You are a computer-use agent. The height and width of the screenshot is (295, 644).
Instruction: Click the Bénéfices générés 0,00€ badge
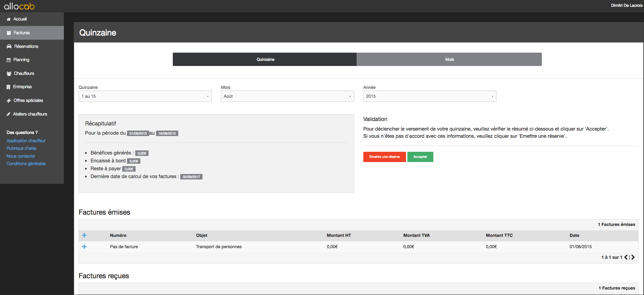coord(142,153)
